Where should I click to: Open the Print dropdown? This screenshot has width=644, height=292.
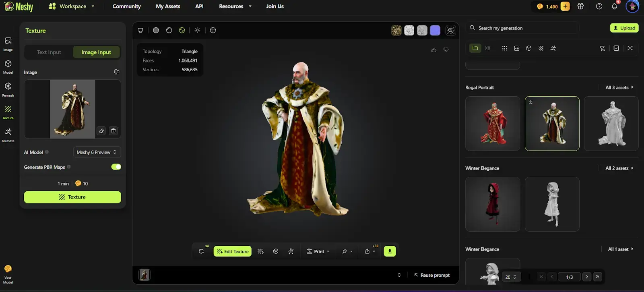[x=318, y=251]
